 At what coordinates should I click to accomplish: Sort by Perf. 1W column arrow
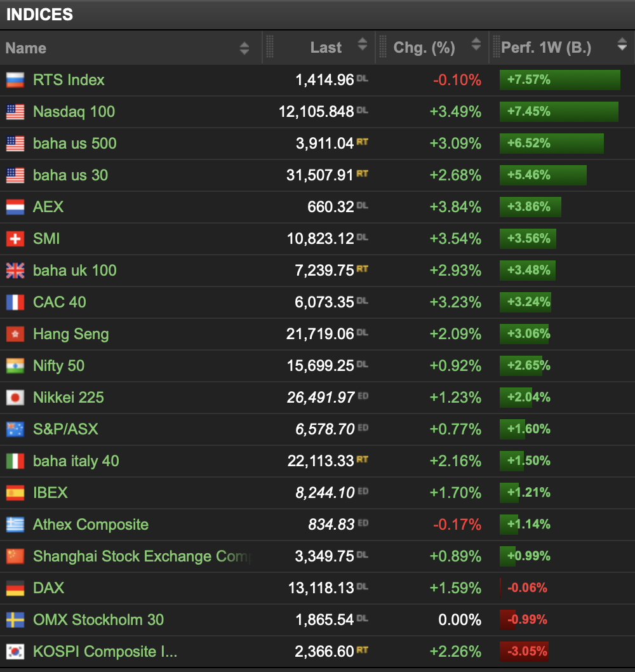(x=622, y=44)
